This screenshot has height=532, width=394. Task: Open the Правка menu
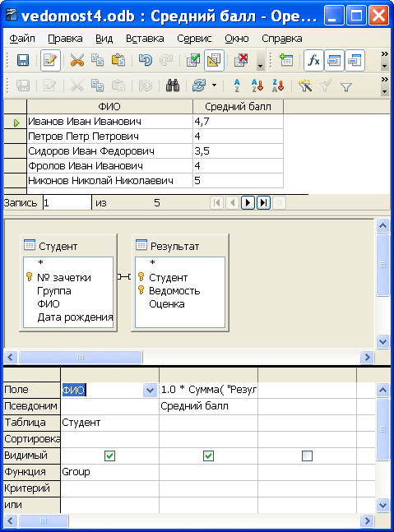[65, 39]
